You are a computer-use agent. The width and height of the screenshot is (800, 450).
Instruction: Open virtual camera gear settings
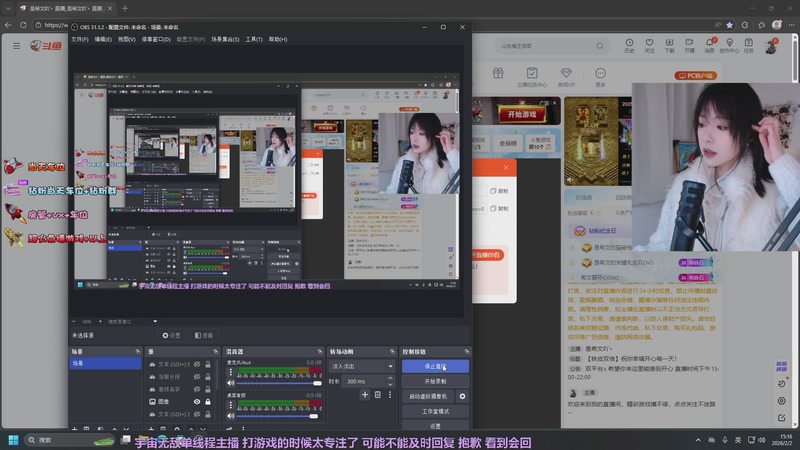click(462, 396)
